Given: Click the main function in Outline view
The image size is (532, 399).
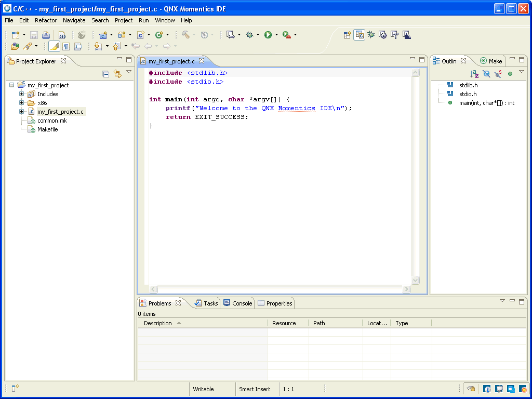Looking at the screenshot, I should 486,103.
